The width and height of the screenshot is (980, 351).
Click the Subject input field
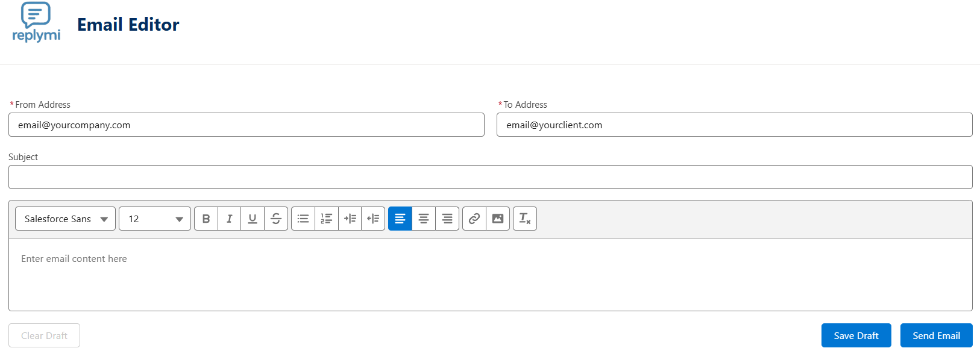click(490, 177)
